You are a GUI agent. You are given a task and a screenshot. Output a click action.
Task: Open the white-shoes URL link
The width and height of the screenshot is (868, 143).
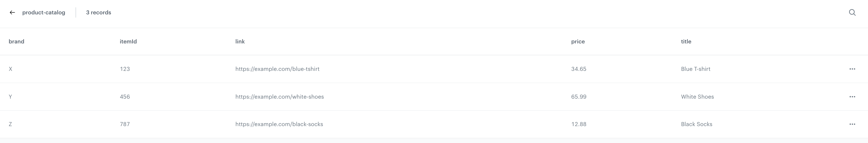click(279, 97)
